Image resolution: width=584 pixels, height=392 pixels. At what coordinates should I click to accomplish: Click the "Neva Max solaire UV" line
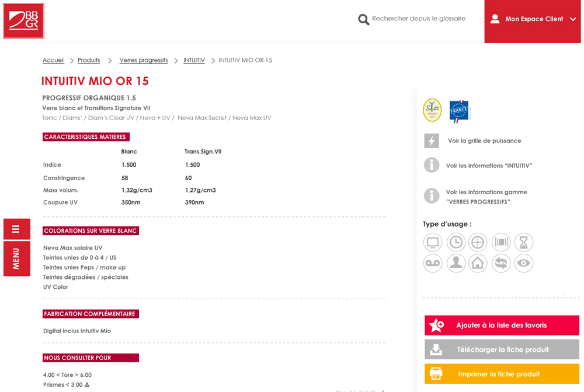click(72, 248)
